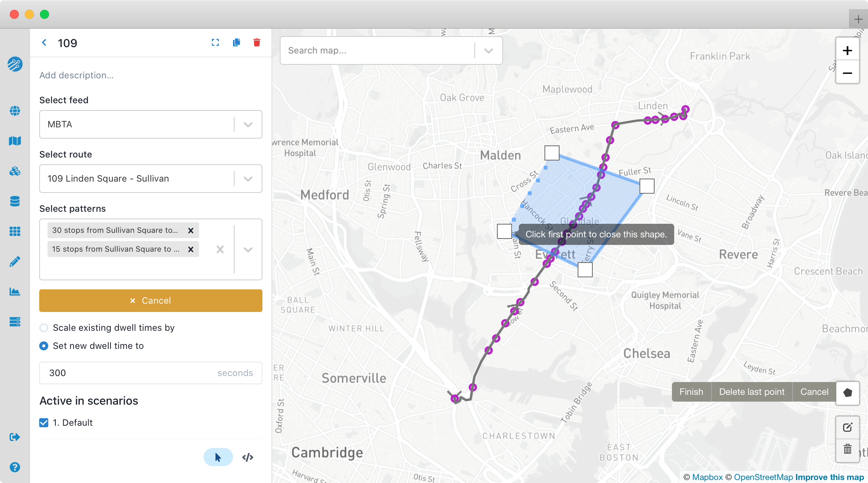Click the polygon draw tool icon

848,392
